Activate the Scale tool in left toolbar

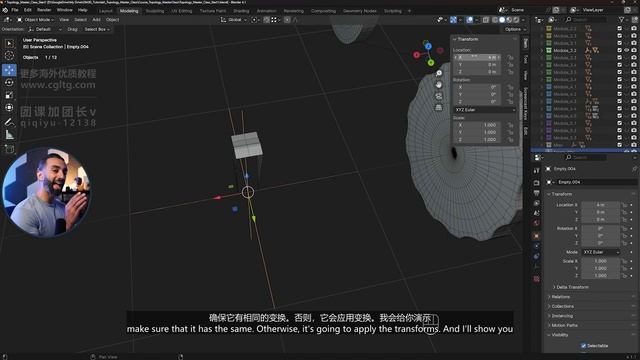tap(9, 95)
